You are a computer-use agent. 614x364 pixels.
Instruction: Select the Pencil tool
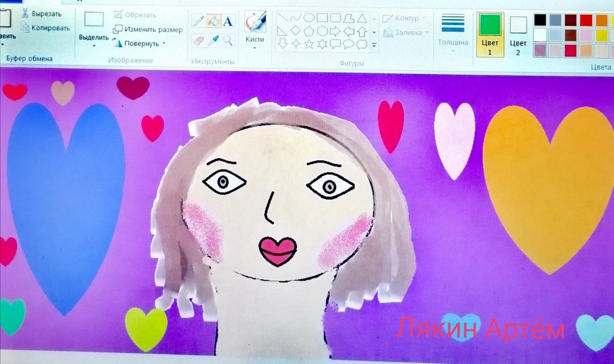tap(198, 21)
